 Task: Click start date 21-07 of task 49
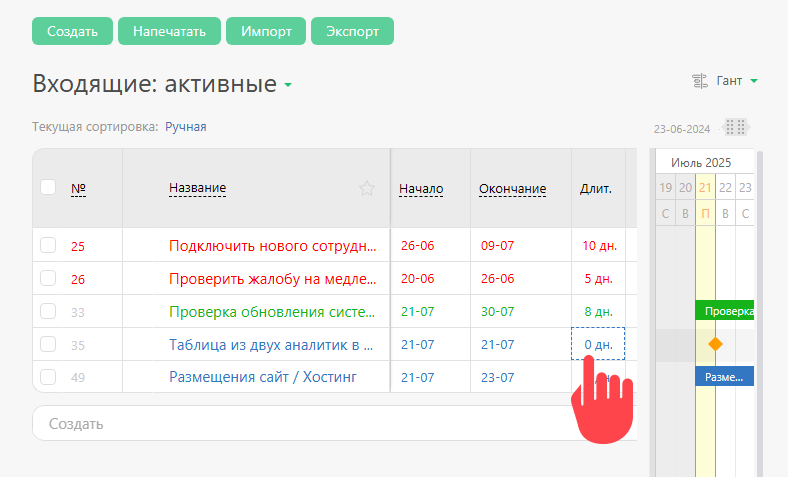418,377
